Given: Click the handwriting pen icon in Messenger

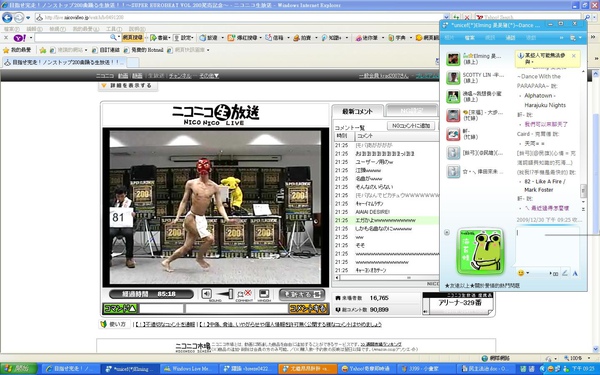Looking at the screenshot, I should (565, 273).
